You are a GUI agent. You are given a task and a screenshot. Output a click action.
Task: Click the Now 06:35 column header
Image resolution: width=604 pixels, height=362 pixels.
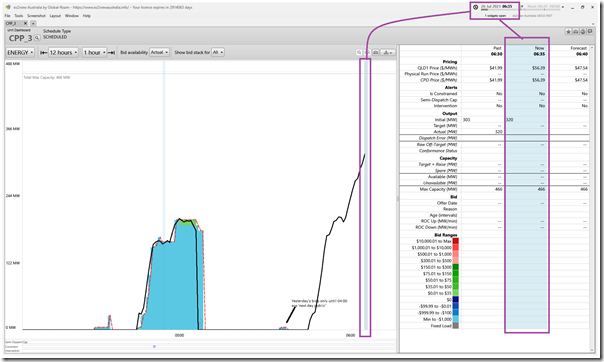coord(539,51)
